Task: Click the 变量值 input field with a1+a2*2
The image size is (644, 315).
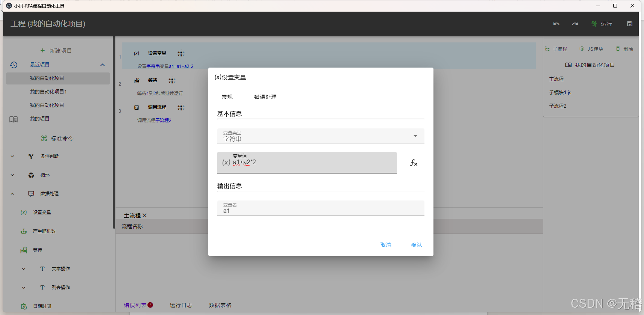Action: point(307,162)
